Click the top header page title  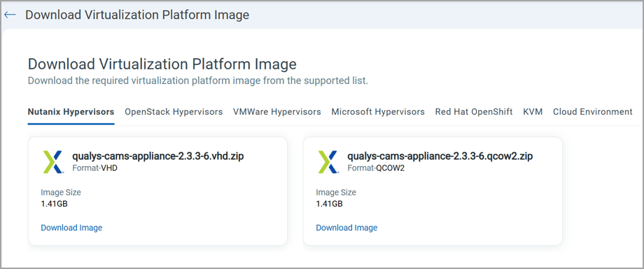point(137,15)
